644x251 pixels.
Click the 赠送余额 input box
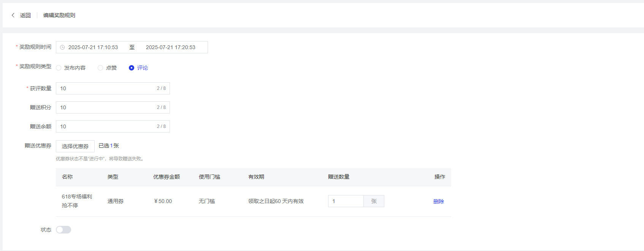click(x=106, y=126)
